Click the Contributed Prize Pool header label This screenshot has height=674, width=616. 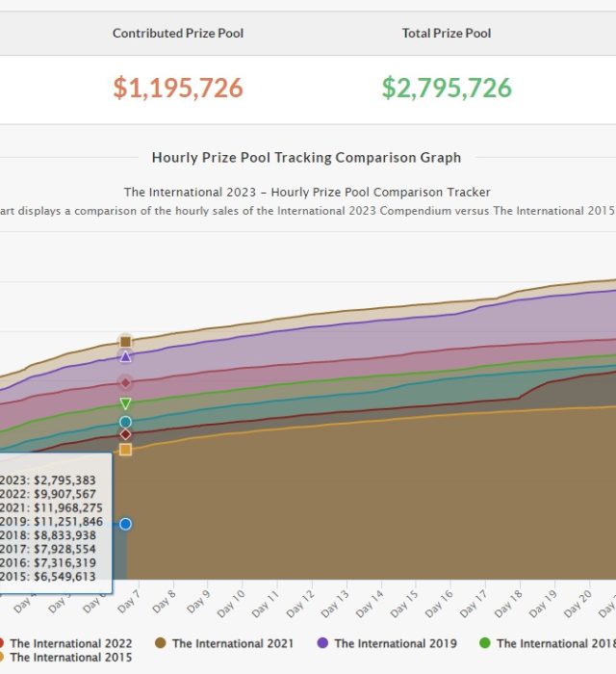[178, 34]
